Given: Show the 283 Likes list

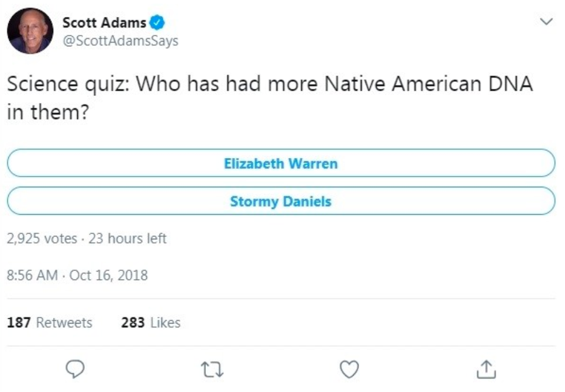Looking at the screenshot, I should click(151, 322).
